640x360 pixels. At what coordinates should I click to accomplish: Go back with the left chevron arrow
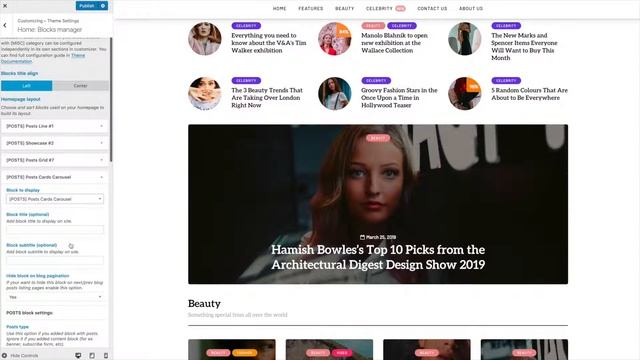[x=5, y=25]
